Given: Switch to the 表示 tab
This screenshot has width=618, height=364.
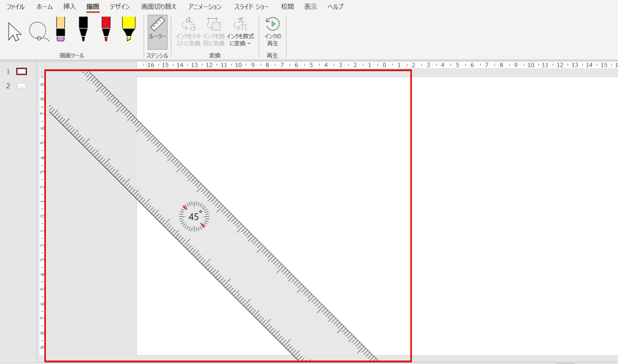Looking at the screenshot, I should [x=310, y=7].
